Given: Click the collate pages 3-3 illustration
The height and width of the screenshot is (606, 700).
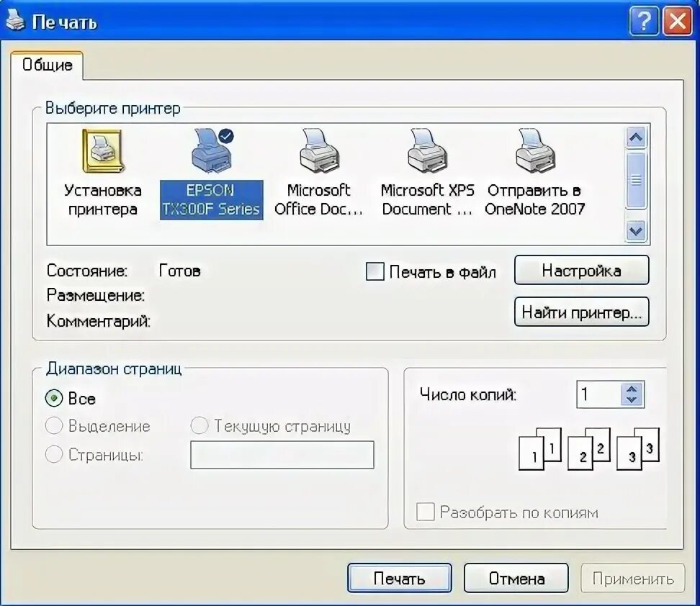Looking at the screenshot, I should [x=638, y=448].
